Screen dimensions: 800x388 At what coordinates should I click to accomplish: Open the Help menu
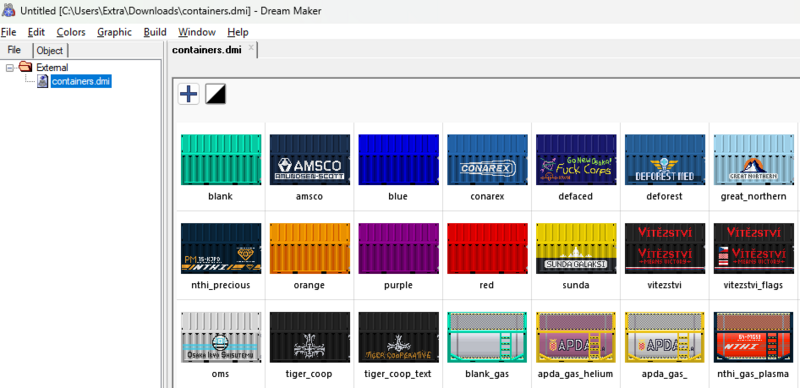click(x=238, y=32)
